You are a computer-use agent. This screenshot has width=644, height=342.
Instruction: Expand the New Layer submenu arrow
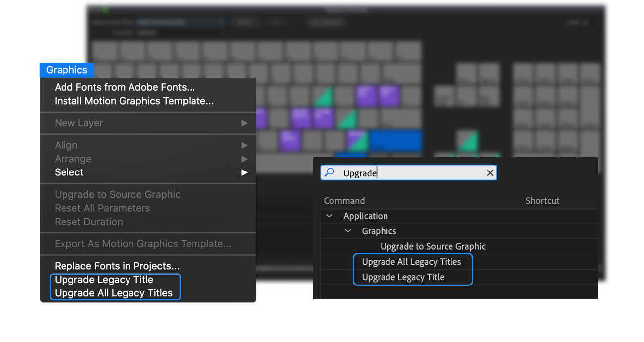pyautogui.click(x=244, y=123)
